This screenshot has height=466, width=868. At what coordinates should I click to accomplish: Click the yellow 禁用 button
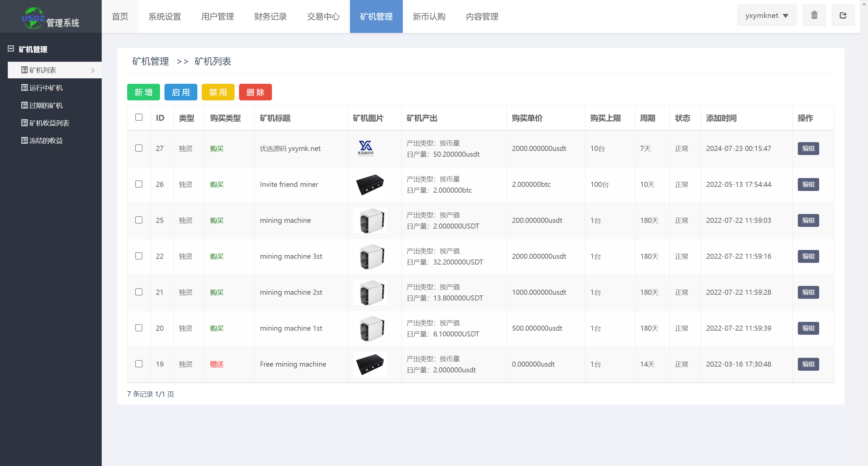[x=218, y=92]
